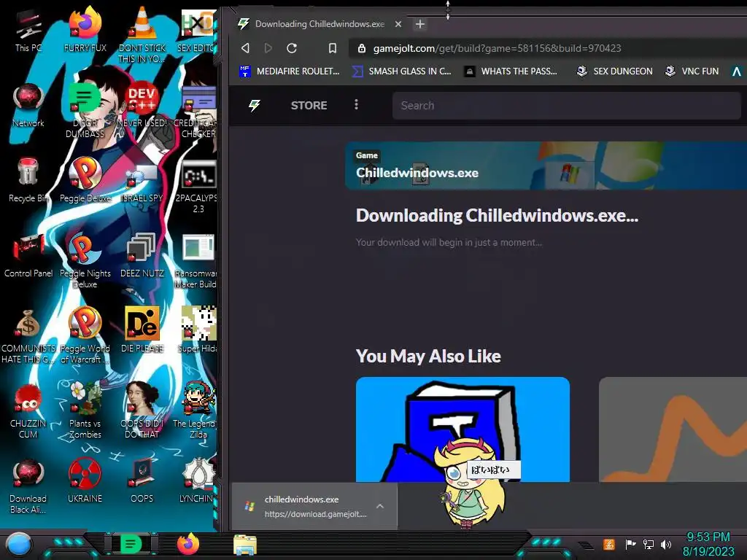The image size is (747, 560).
Task: Open the UKRAINE radiation icon shortcut
Action: (85, 481)
